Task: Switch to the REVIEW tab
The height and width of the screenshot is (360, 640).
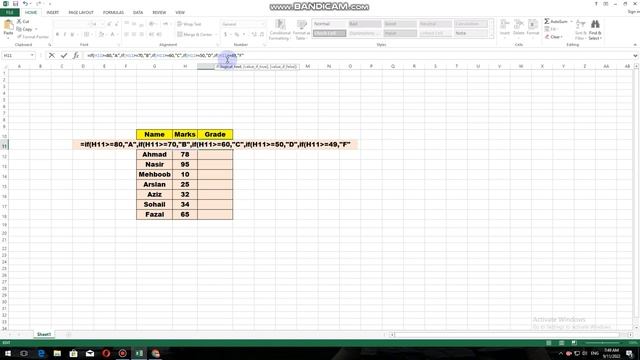Action: pos(159,12)
